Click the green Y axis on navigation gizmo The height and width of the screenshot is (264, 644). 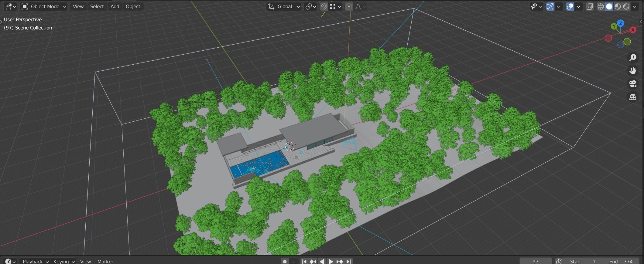pos(614,26)
